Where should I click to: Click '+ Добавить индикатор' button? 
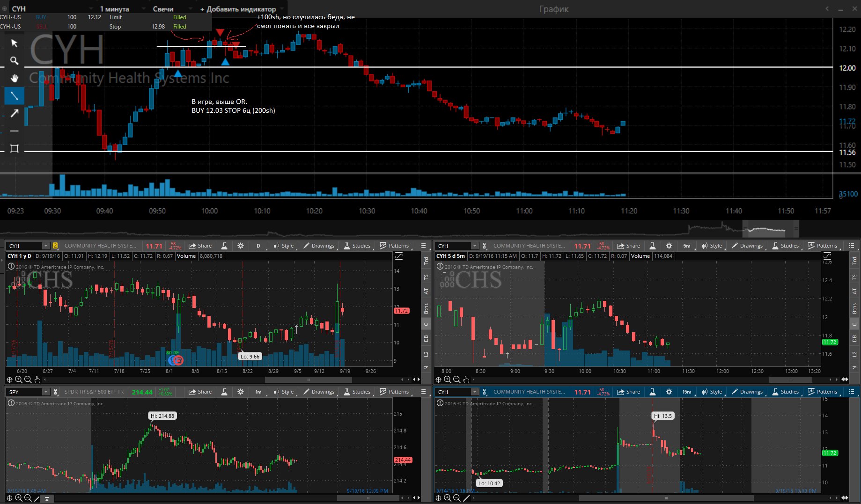238,9
